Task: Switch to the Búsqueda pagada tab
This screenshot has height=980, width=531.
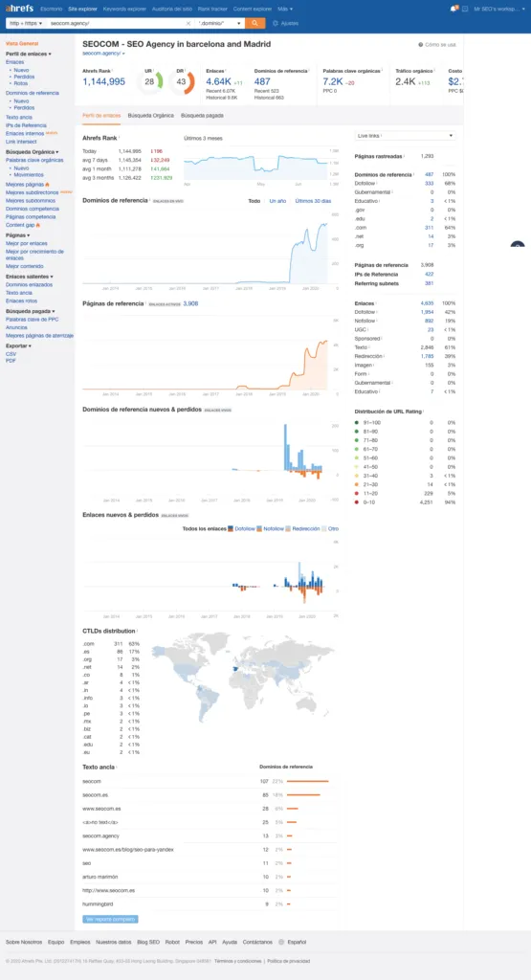Action: tap(202, 116)
